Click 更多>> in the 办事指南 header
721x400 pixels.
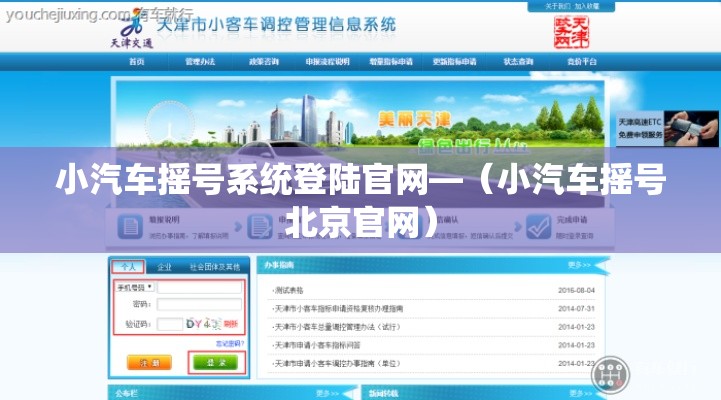pos(579,265)
